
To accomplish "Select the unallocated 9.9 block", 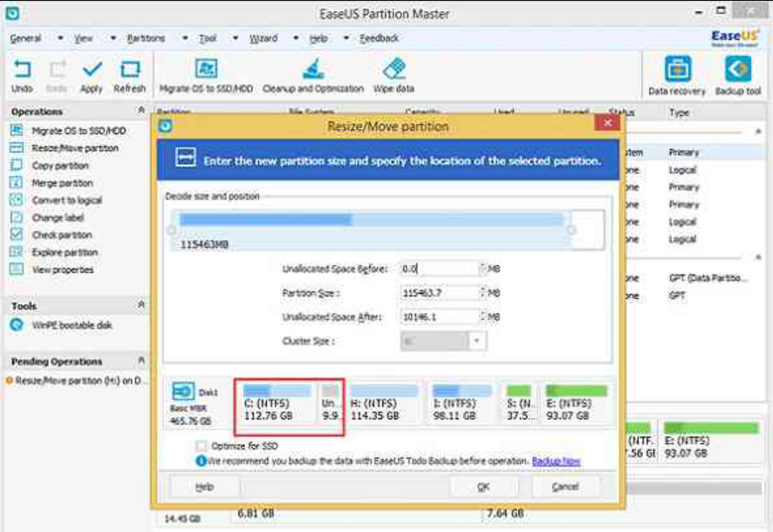I will 331,404.
